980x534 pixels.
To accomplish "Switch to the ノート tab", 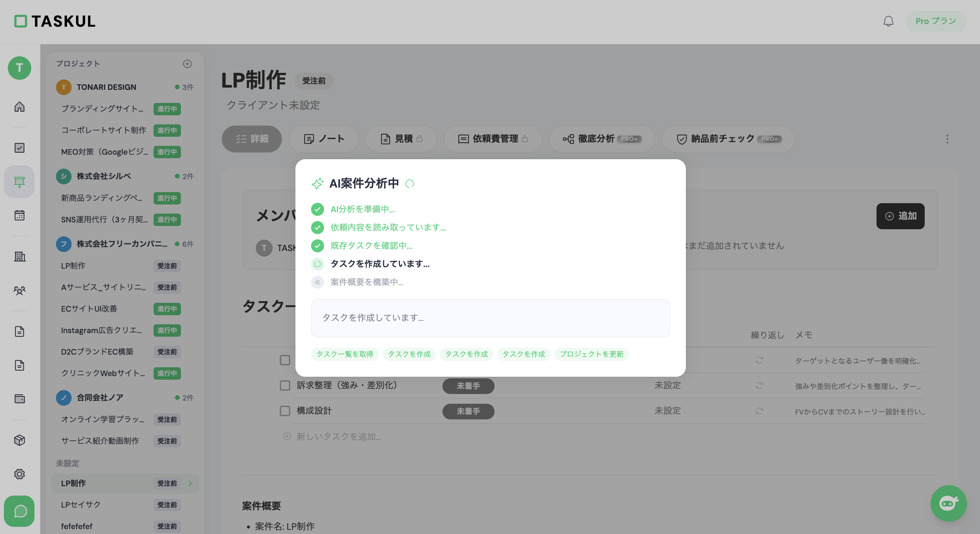I will pyautogui.click(x=324, y=139).
